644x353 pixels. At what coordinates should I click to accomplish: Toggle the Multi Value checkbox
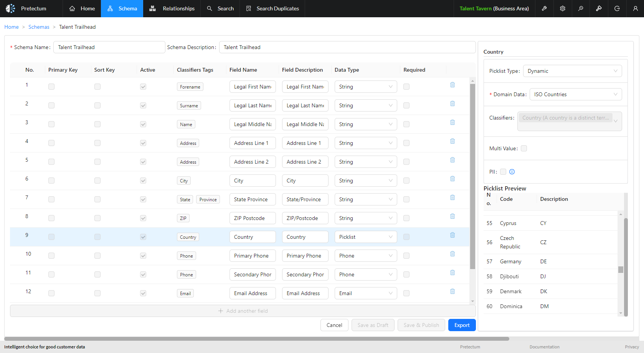(524, 148)
